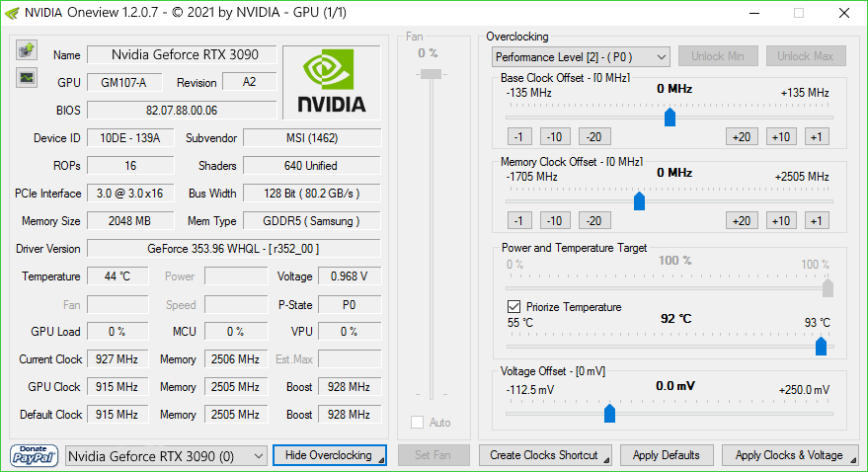Click the screenshot capture icon beside Name
This screenshot has height=472, width=868.
pyautogui.click(x=26, y=50)
